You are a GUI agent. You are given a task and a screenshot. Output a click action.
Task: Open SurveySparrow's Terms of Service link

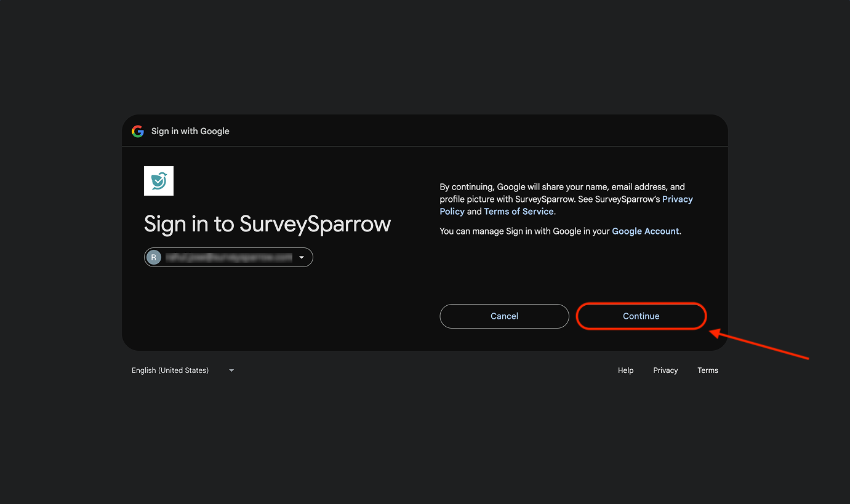coord(519,212)
